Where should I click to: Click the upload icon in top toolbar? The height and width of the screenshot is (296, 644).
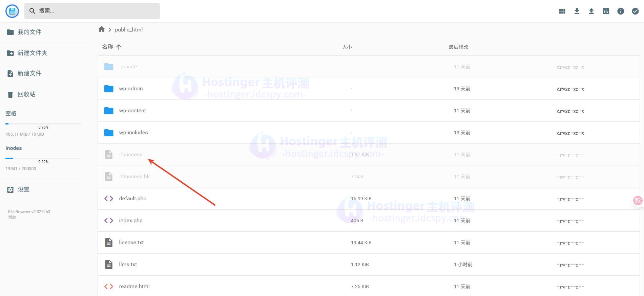pos(591,11)
